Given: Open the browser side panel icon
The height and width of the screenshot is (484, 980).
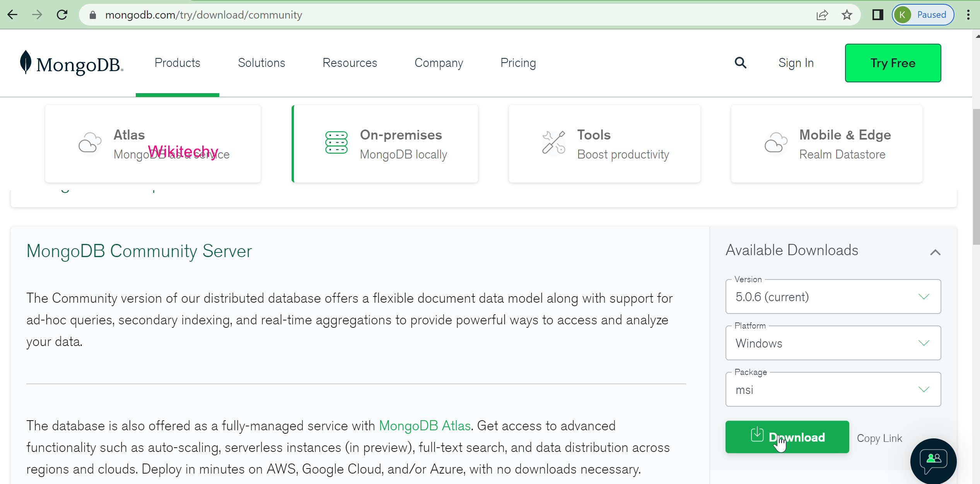Looking at the screenshot, I should 878,15.
